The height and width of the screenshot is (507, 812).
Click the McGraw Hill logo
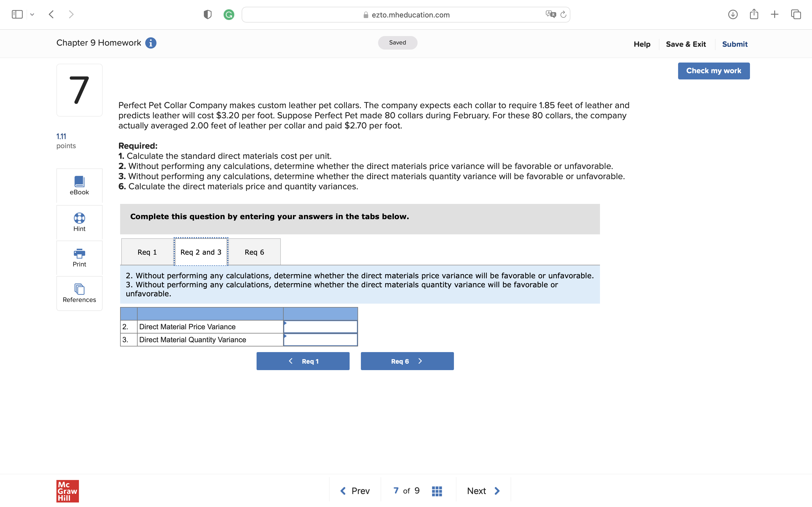click(67, 491)
